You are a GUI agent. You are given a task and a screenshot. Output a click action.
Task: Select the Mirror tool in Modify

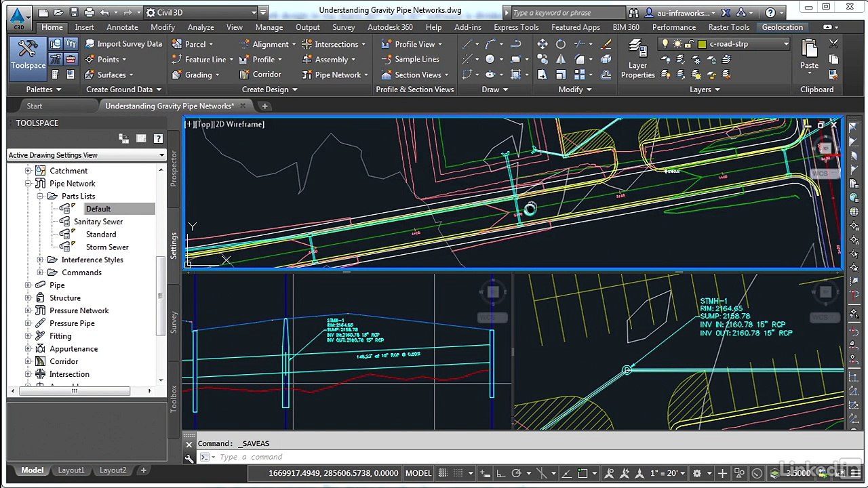point(561,59)
